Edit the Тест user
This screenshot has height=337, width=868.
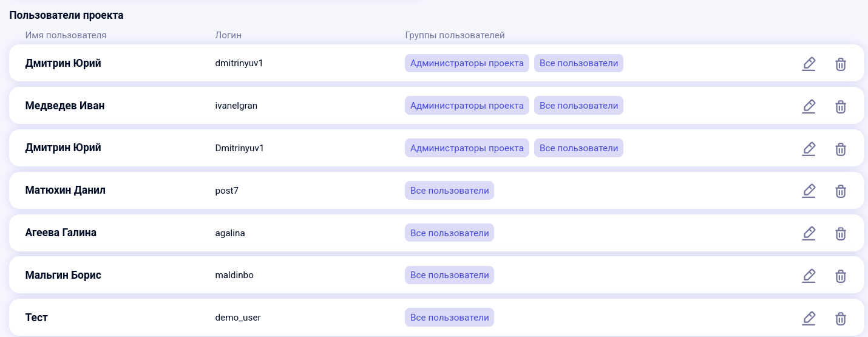[x=809, y=319]
